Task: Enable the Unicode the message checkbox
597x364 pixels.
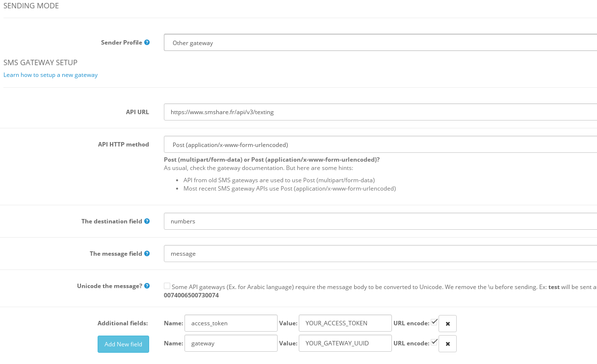Action: 167,286
